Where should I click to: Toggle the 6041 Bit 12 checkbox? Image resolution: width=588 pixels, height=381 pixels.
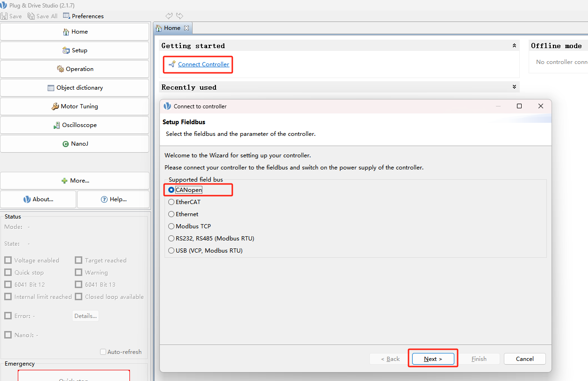pyautogui.click(x=8, y=285)
